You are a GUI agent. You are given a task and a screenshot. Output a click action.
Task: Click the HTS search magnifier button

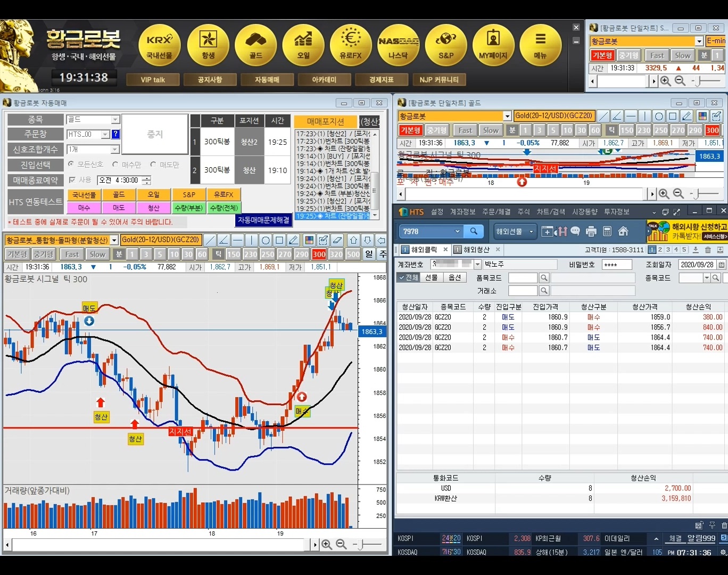click(474, 231)
